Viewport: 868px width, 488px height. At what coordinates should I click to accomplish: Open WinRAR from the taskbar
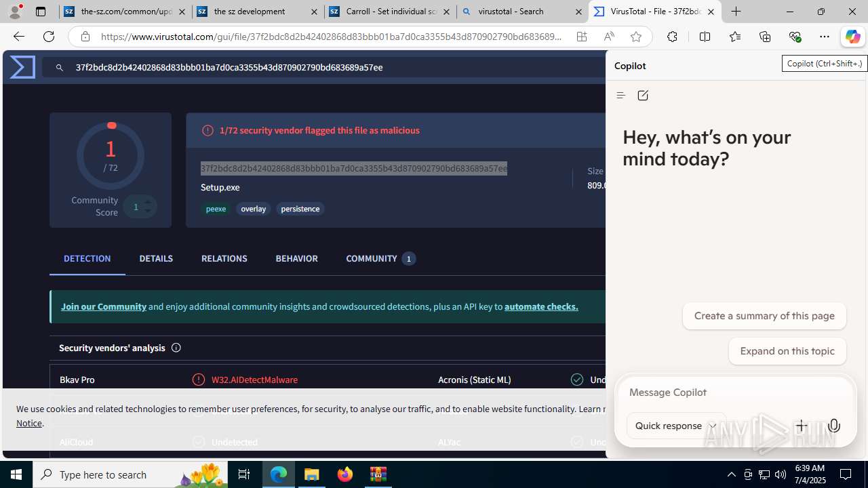click(378, 474)
